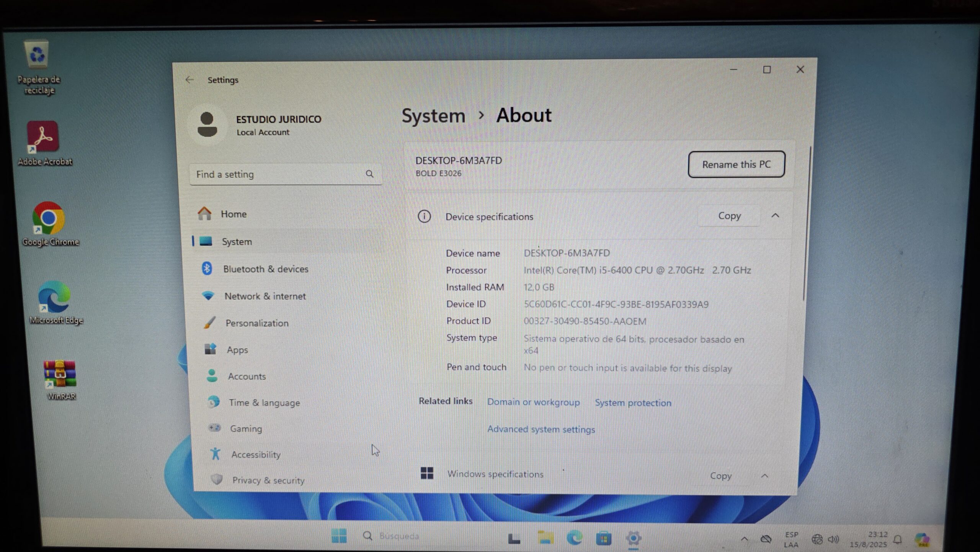Viewport: 980px width, 552px height.
Task: Minimize the Settings window
Action: (x=733, y=70)
